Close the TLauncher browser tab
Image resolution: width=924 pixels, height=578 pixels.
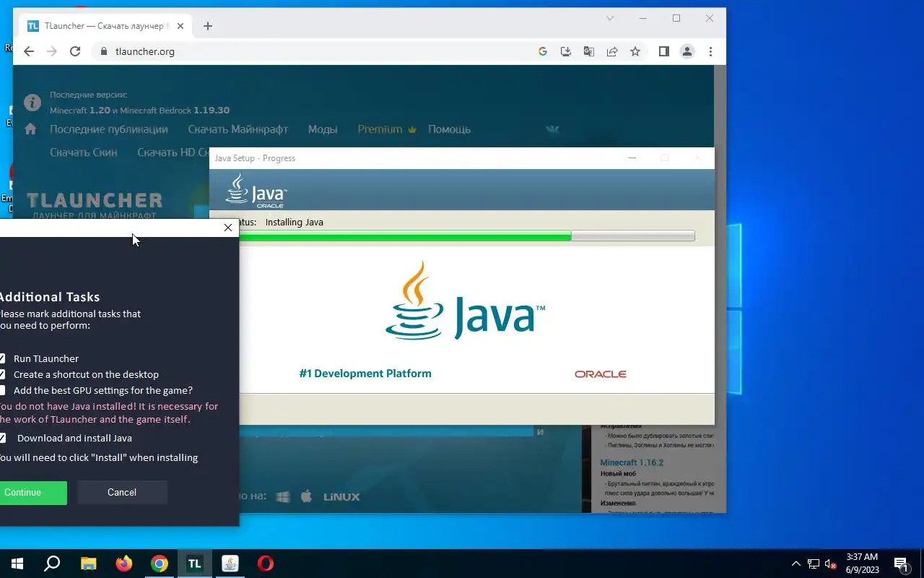click(180, 26)
